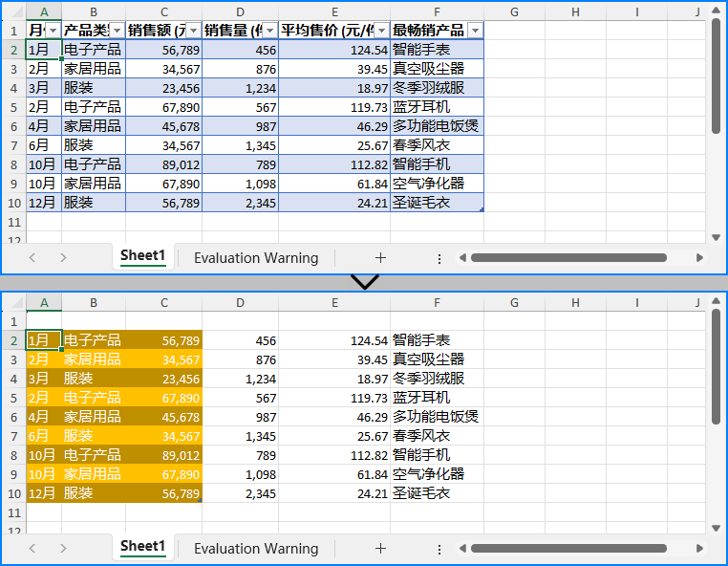Select cell 蓝牙耳机 in top window
The width and height of the screenshot is (728, 566).
(437, 107)
